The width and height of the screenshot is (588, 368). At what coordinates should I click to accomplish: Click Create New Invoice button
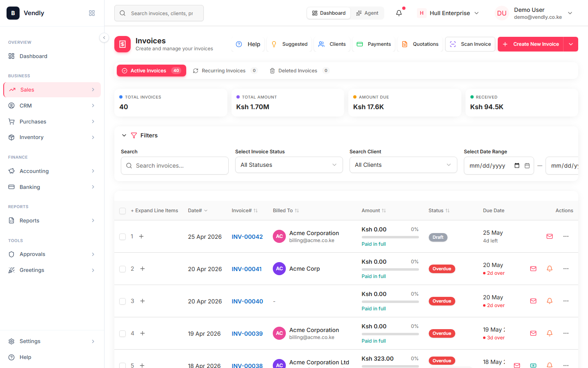click(x=530, y=44)
